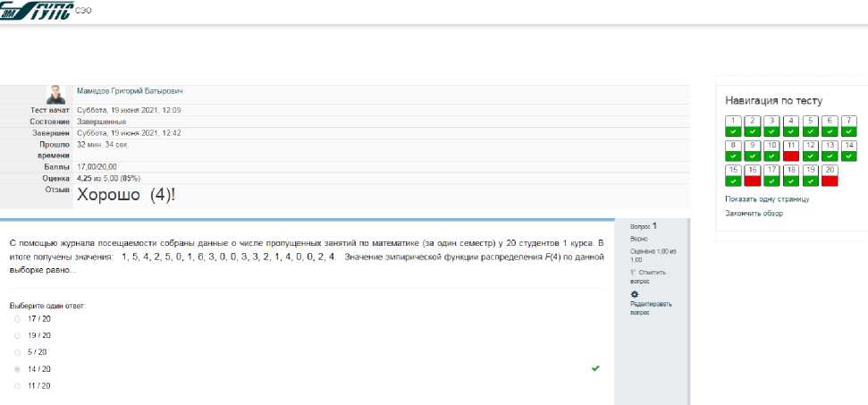Go to question 3 in test navigation
868x405 pixels.
771,126
